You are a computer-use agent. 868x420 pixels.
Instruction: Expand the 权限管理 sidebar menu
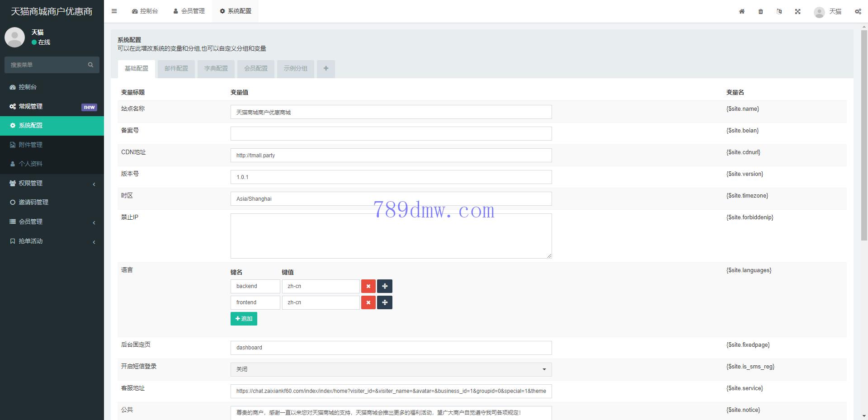[x=52, y=183]
